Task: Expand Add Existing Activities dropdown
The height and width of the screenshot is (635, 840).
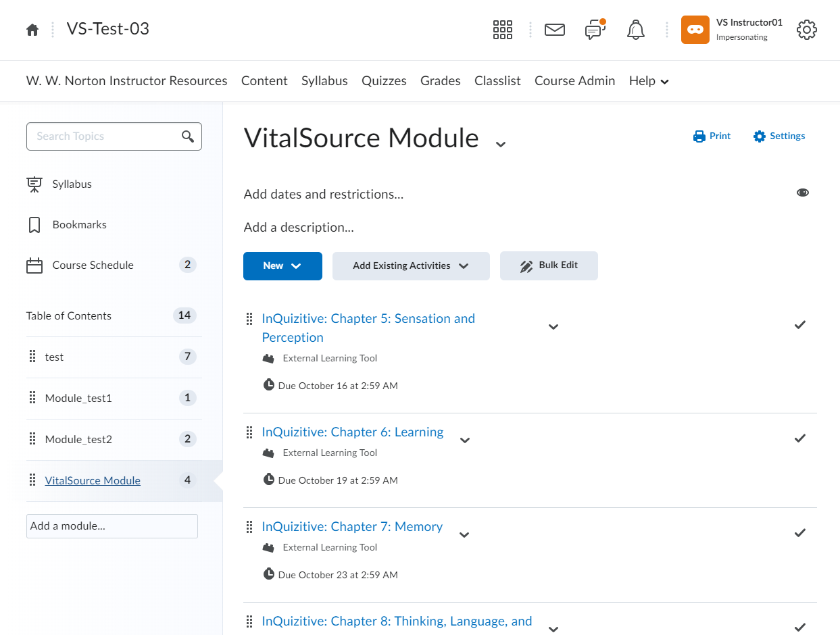Action: [x=410, y=266]
